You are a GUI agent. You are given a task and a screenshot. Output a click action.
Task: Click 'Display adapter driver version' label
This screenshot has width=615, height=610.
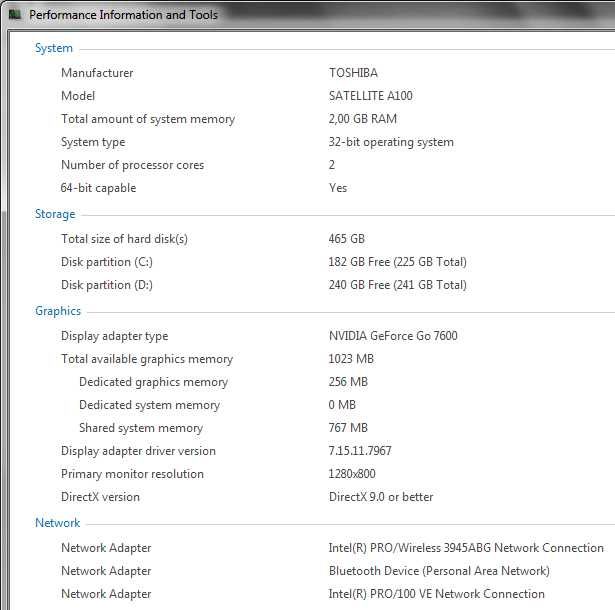tap(138, 451)
